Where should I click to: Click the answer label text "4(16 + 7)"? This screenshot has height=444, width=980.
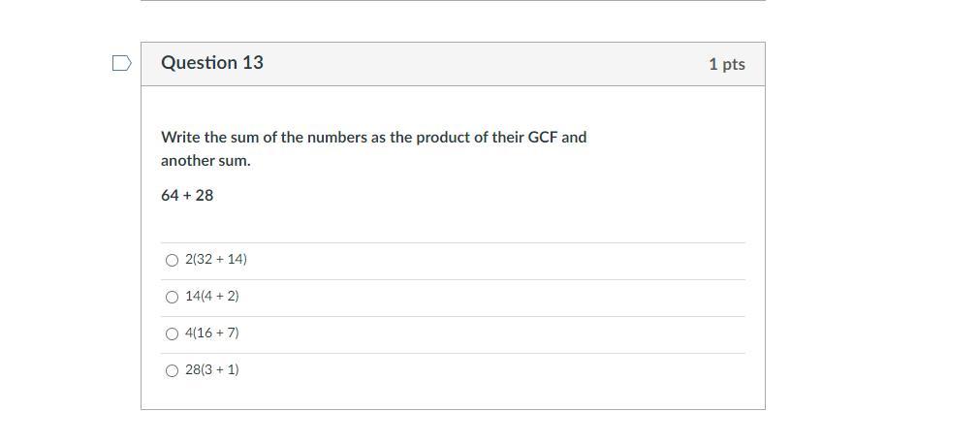coord(212,333)
